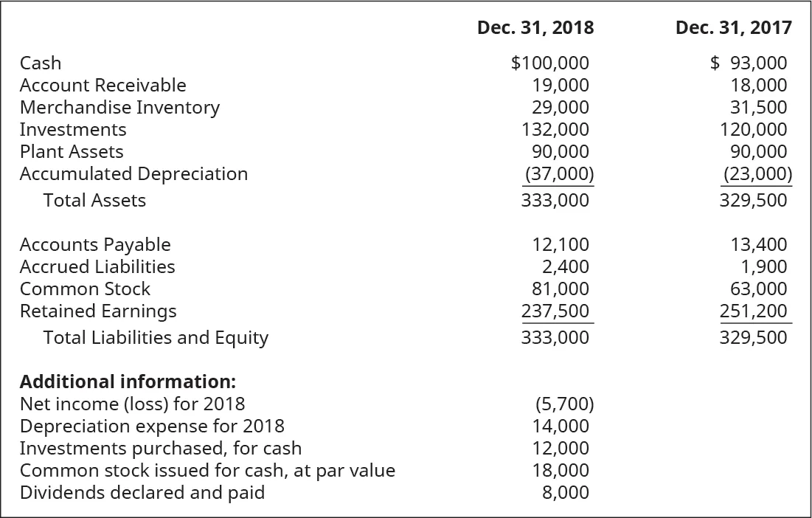Screen dimensions: 812x518
Task: Click the Additional information heading
Action: [128, 382]
